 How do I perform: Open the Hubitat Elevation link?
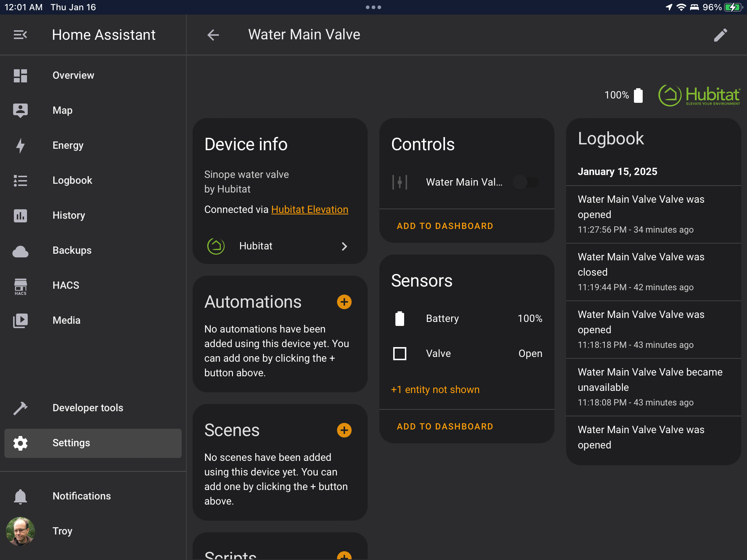pyautogui.click(x=310, y=209)
